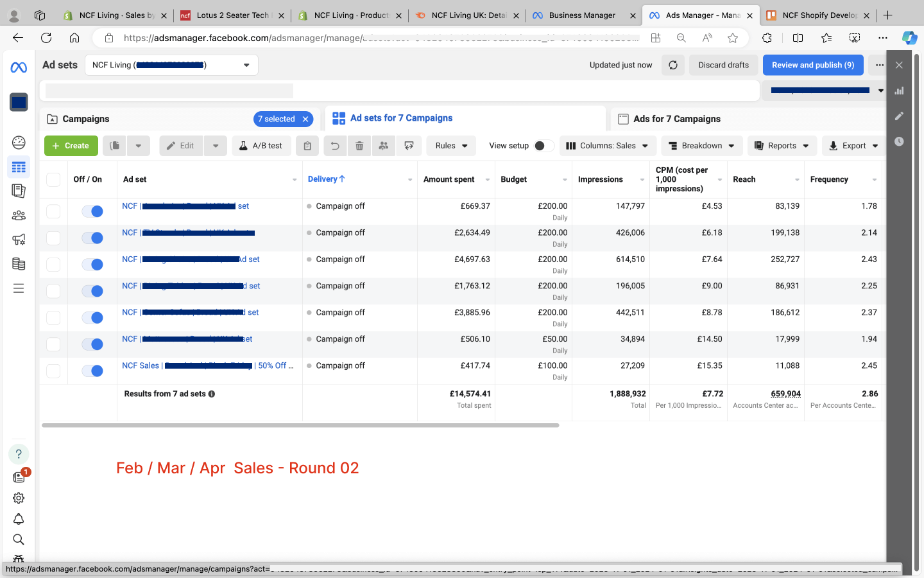
Task: Open the NCF Sales 50% Off ad set link
Action: [208, 365]
